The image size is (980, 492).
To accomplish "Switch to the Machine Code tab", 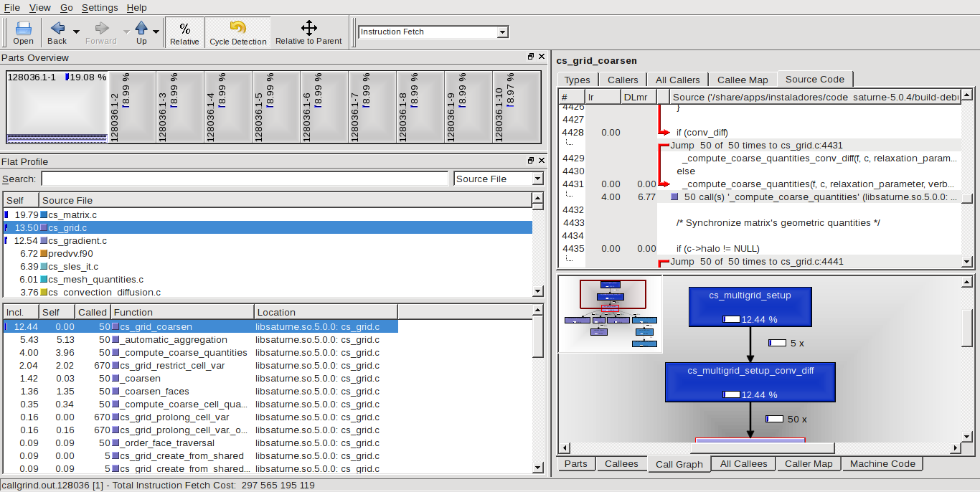I will click(882, 464).
